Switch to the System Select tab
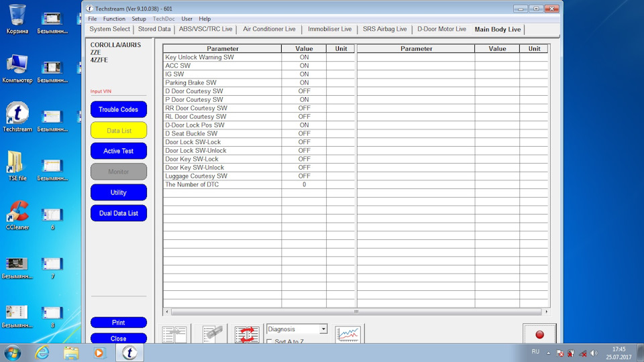644x362 pixels. coord(109,29)
